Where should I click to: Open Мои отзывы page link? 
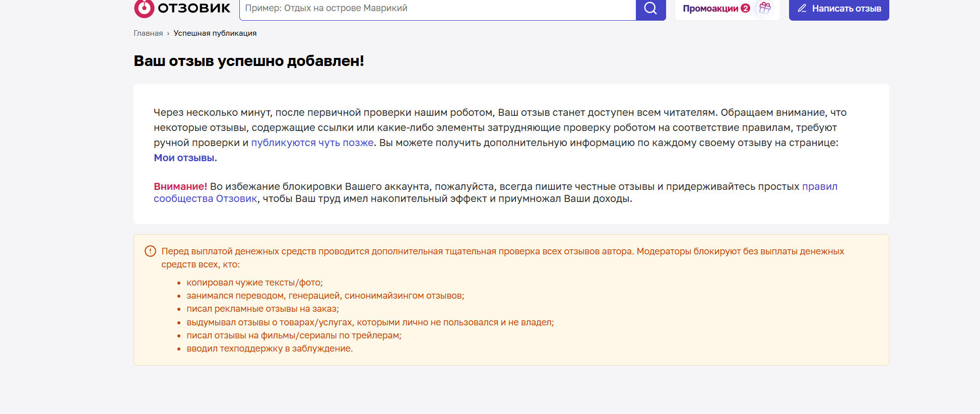[184, 158]
